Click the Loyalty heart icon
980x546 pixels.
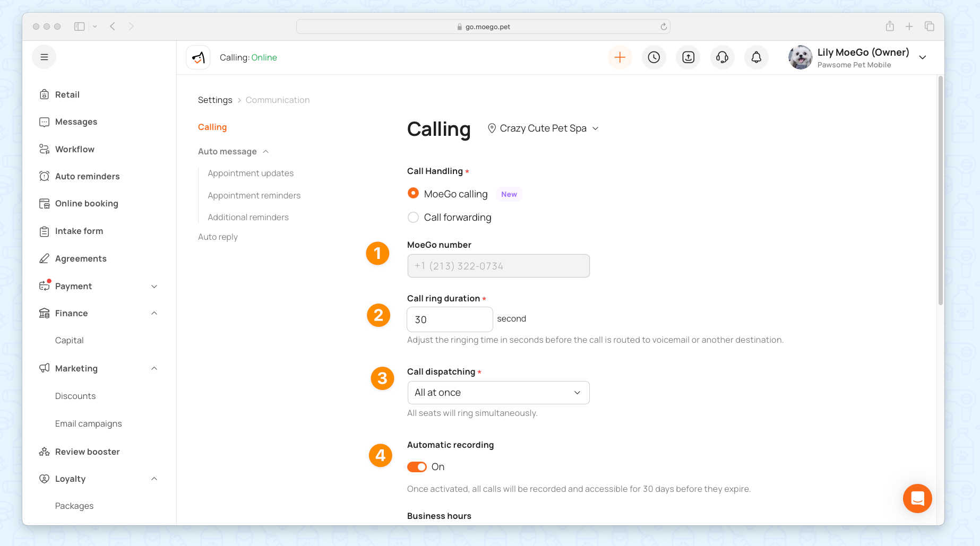coord(45,479)
